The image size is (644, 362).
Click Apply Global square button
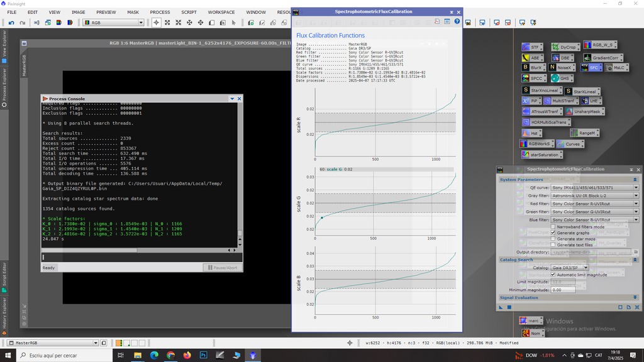(x=509, y=307)
